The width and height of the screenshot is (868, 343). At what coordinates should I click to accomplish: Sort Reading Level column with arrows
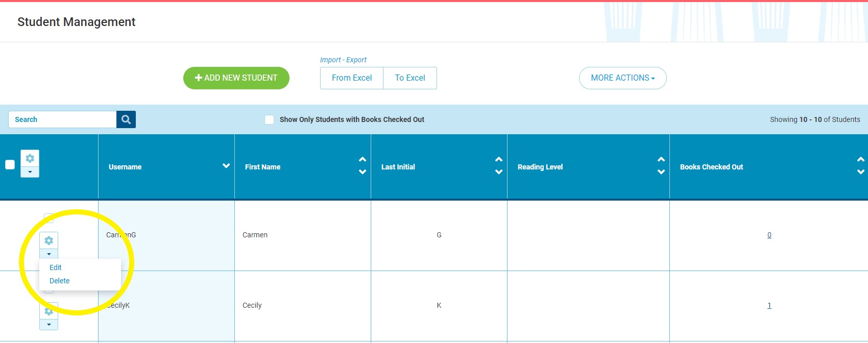[x=661, y=165]
